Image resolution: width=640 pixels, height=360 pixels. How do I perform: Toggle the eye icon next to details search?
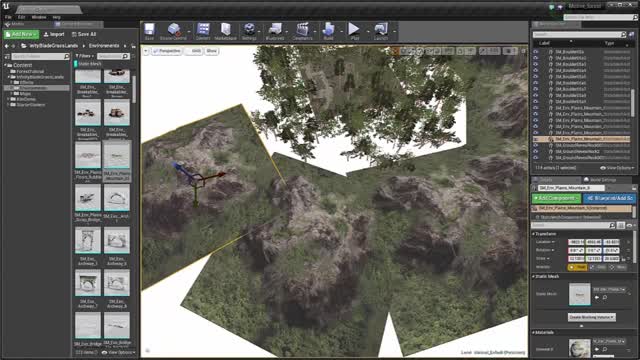click(x=629, y=225)
